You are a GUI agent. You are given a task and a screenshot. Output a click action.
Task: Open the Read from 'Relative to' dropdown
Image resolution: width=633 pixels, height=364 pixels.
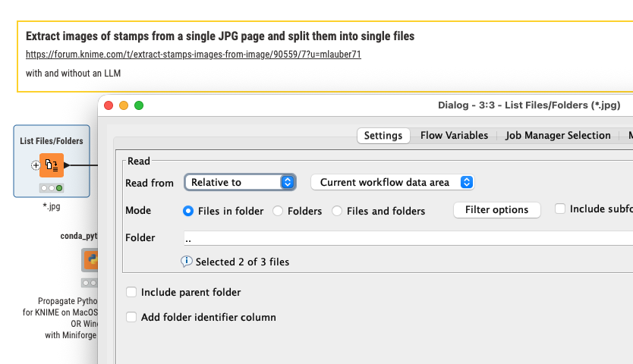pos(240,182)
